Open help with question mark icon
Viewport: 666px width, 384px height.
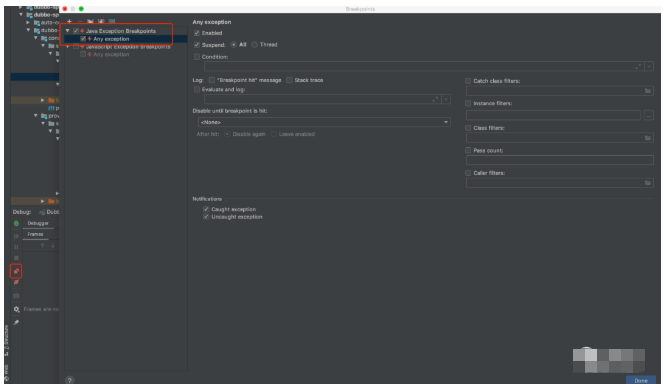(70, 380)
